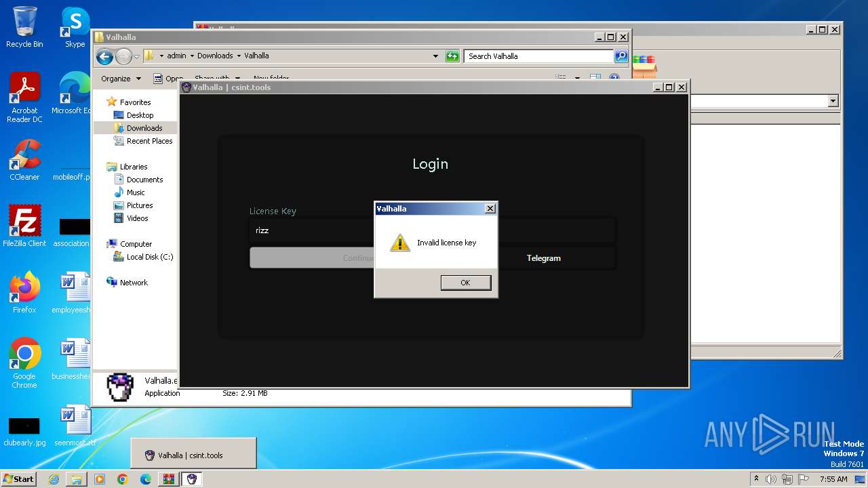Click the Open button in Explorer toolbar
This screenshot has height=488, width=868.
(x=168, y=79)
